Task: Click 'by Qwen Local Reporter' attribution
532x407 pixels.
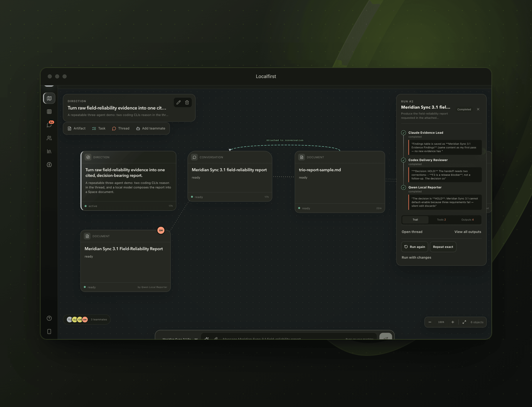Action: [x=152, y=287]
